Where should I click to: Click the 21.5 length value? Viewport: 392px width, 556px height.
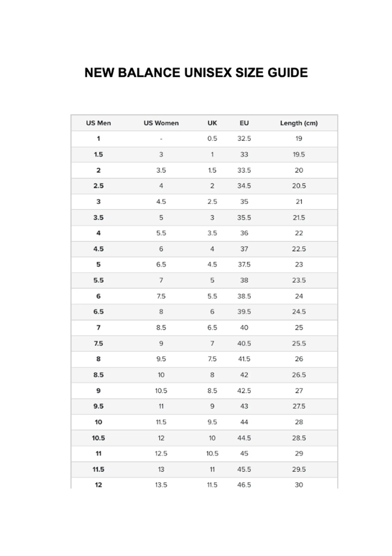pyautogui.click(x=299, y=217)
